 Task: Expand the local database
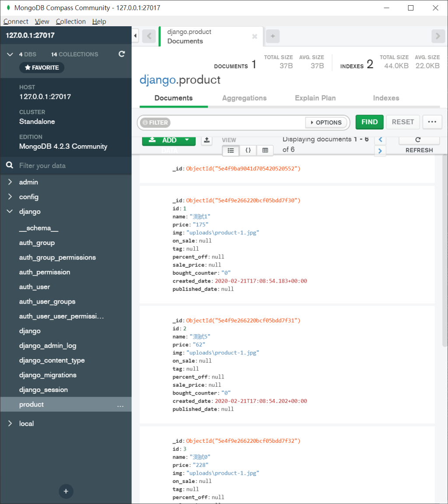pos(10,423)
